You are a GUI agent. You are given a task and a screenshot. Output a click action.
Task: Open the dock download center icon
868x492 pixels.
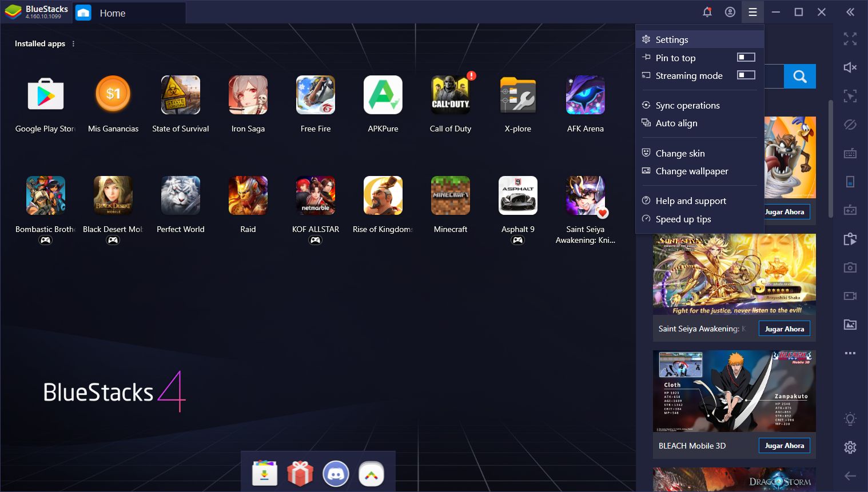(265, 473)
